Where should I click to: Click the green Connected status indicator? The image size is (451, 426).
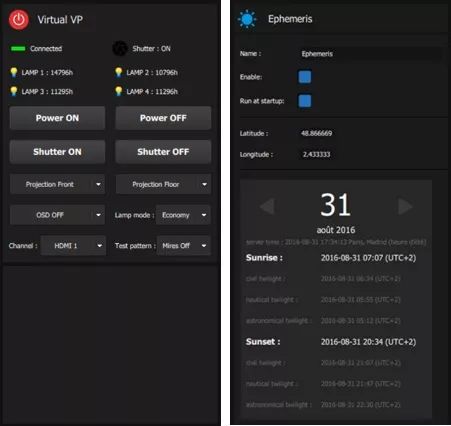point(18,49)
